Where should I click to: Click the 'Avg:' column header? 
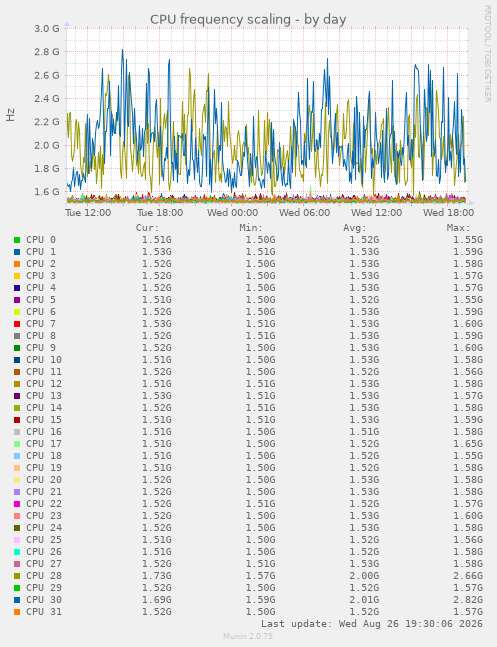[355, 228]
